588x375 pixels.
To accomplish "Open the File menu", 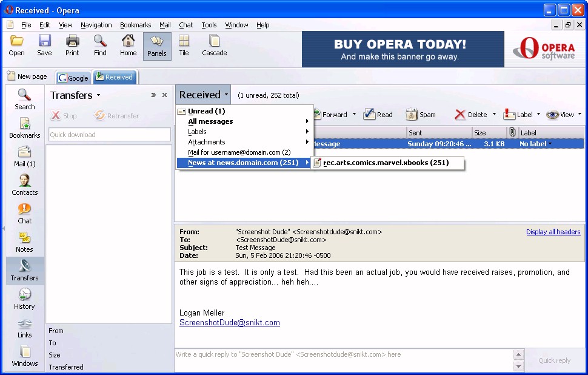I will point(26,25).
